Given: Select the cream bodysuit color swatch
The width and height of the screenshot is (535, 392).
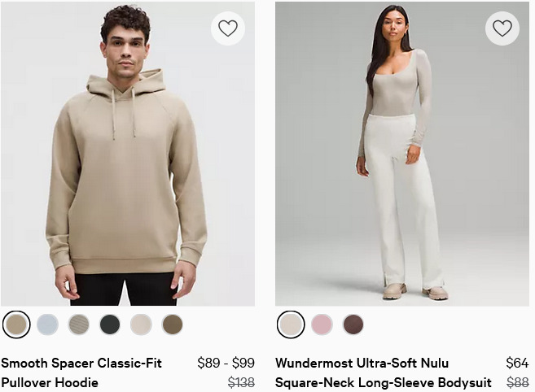Looking at the screenshot, I should pos(291,324).
